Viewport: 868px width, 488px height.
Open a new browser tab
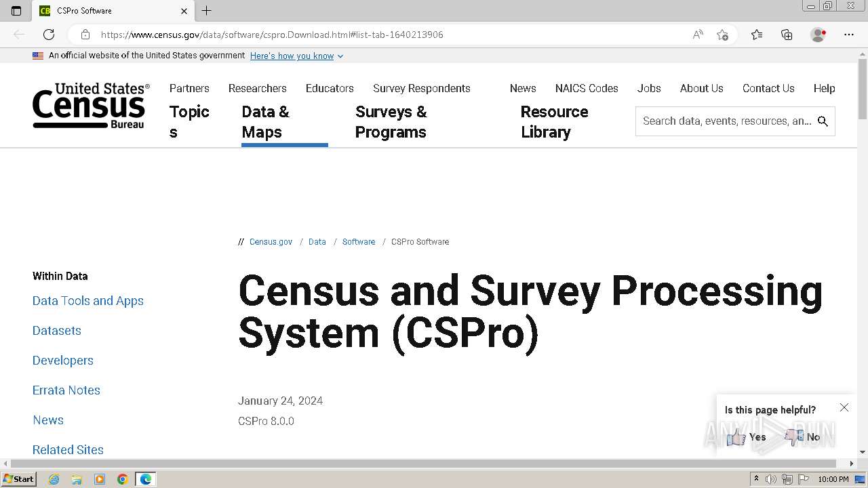pos(207,11)
